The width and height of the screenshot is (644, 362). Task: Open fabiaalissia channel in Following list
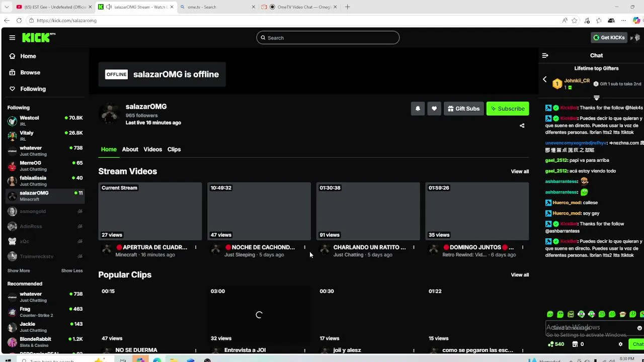click(45, 181)
